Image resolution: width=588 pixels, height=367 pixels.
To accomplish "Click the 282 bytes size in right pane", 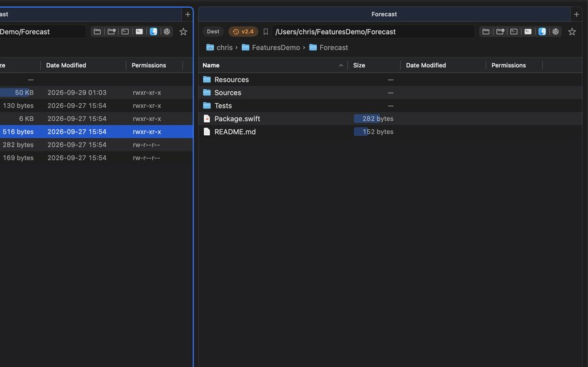I will (x=378, y=118).
